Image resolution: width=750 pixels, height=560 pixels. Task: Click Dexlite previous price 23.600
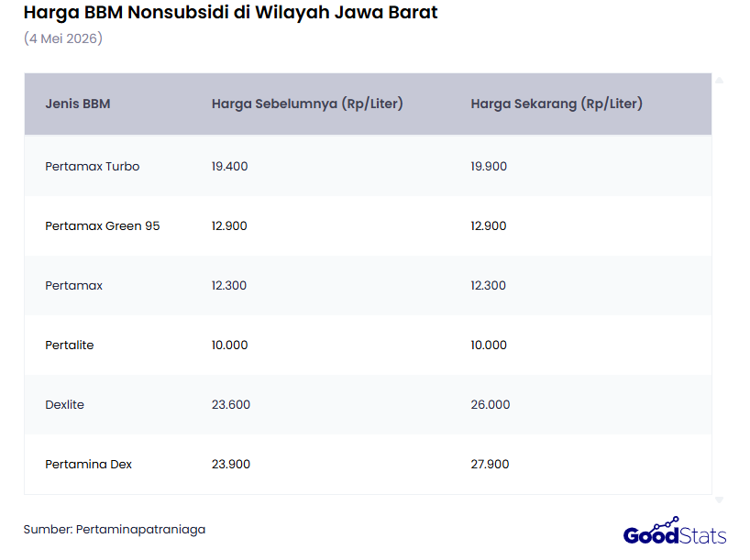[231, 404]
